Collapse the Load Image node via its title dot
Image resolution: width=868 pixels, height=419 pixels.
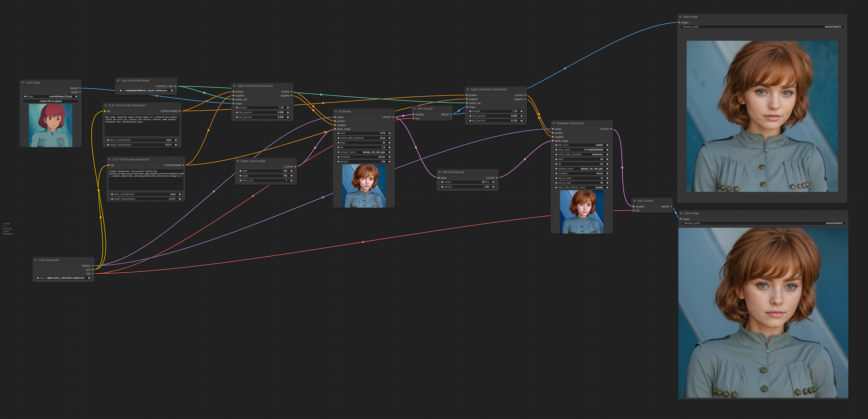(x=23, y=82)
